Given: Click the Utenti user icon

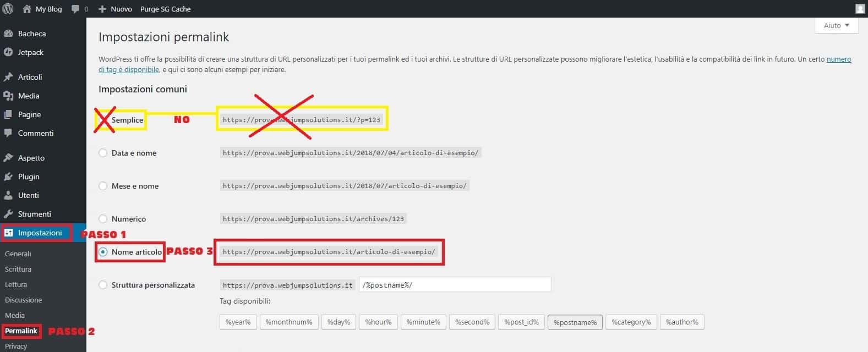Looking at the screenshot, I should 8,195.
